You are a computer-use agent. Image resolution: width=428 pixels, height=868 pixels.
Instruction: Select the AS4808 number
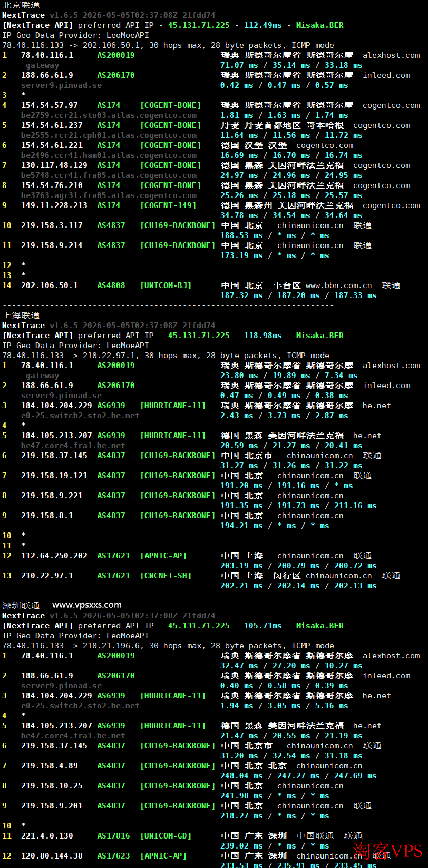[x=111, y=285]
